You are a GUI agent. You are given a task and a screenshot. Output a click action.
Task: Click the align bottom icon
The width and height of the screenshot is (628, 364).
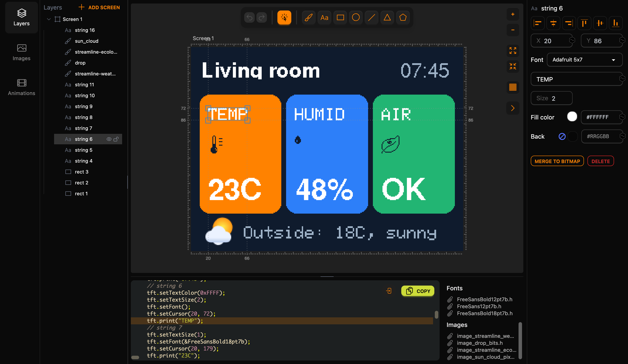click(616, 23)
